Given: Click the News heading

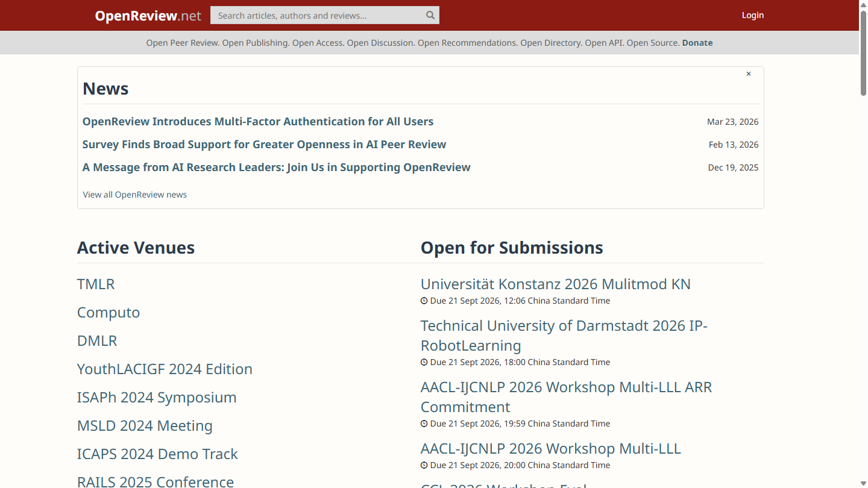Looking at the screenshot, I should [x=105, y=89].
